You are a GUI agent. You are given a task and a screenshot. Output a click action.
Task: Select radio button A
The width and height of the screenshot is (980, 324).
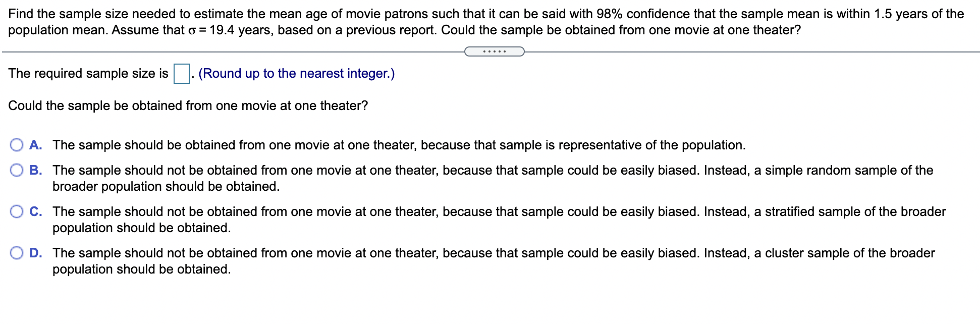pos(17,145)
